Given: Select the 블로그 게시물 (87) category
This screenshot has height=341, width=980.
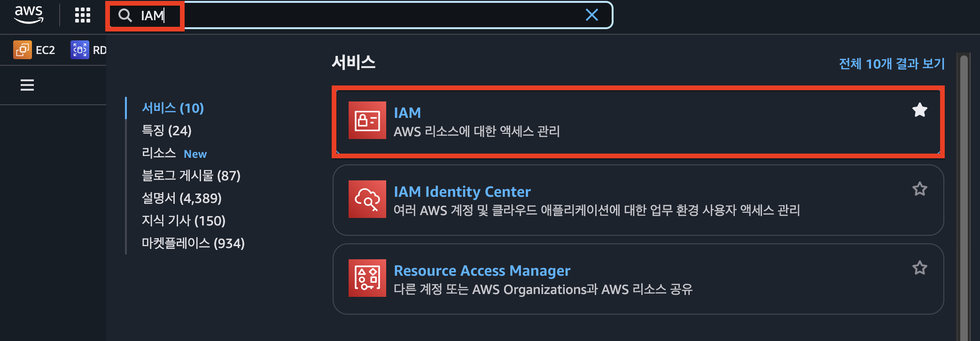Looking at the screenshot, I should [191, 176].
